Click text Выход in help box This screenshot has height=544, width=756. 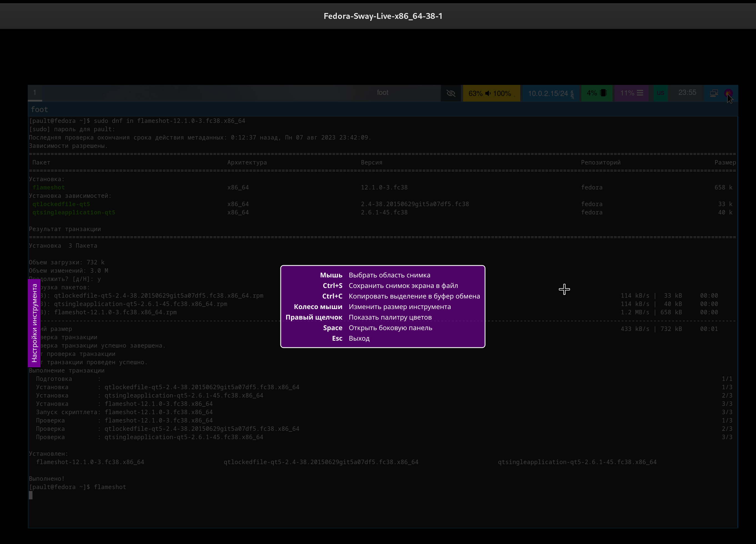tap(359, 338)
